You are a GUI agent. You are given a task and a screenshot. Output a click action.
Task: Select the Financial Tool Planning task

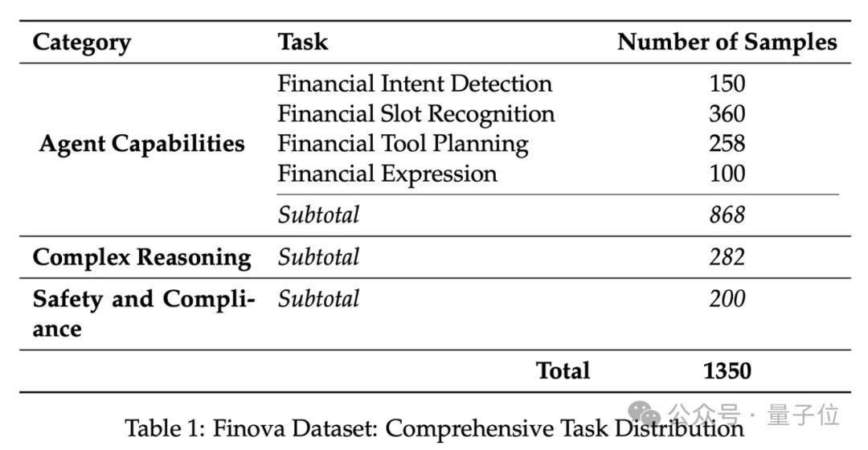[x=403, y=144]
